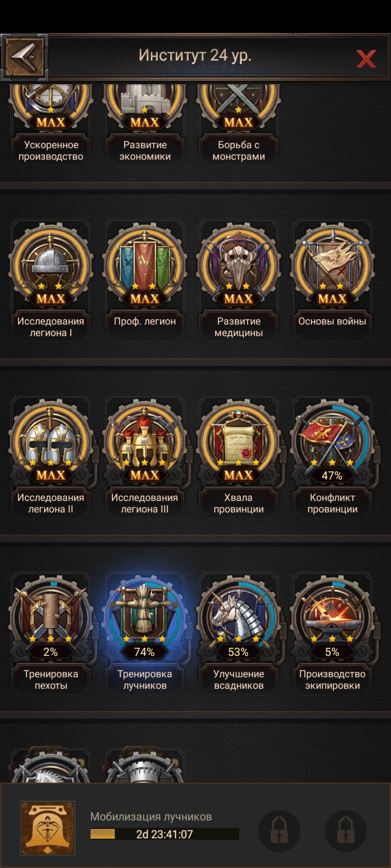
Task: Select Тренировка пехоты research icon
Action: 51,620
